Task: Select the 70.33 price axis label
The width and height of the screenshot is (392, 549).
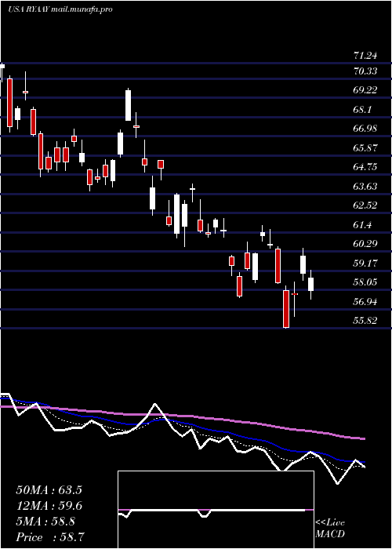Action: pos(365,71)
